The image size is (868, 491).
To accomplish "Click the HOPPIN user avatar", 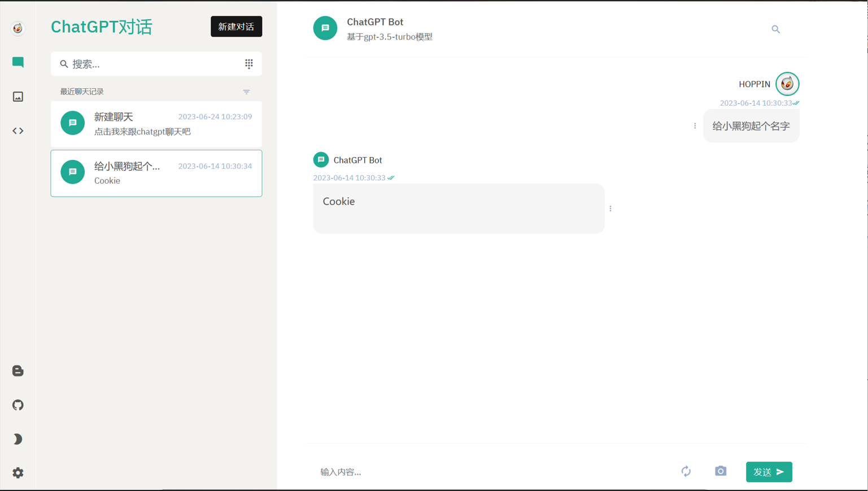I will tap(787, 84).
